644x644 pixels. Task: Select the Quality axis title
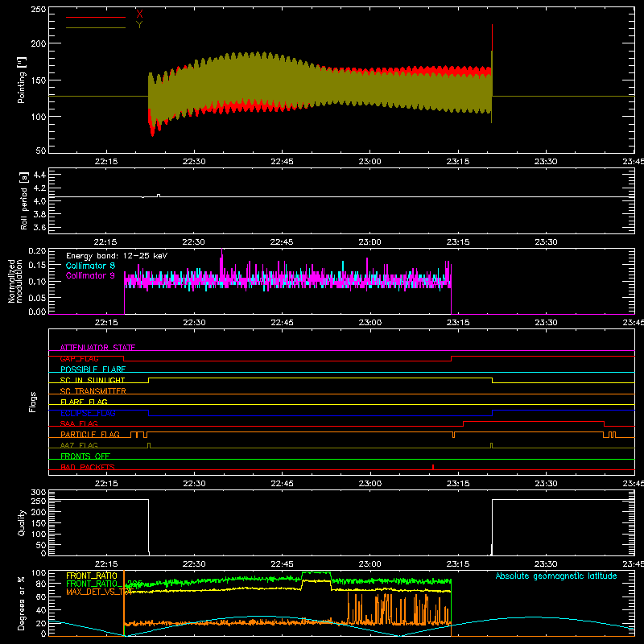pos(22,522)
